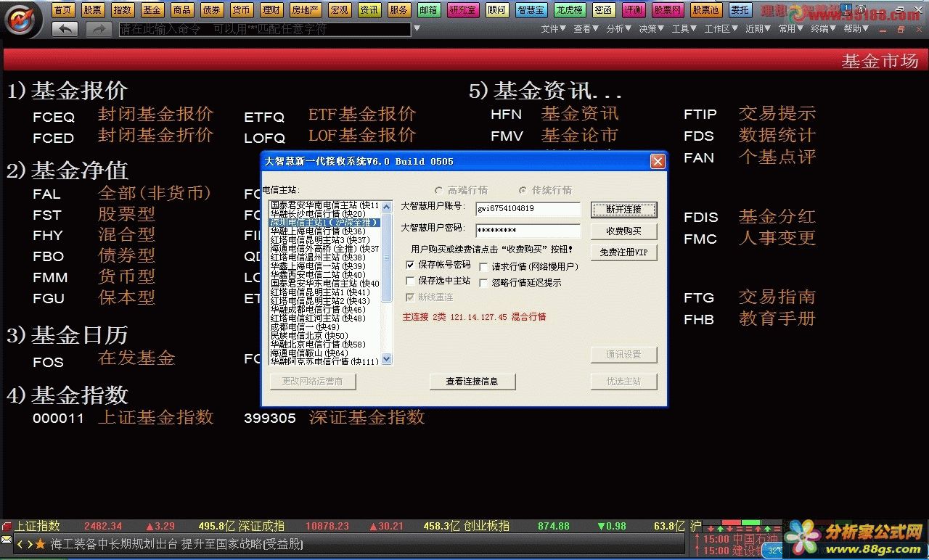Open the 近期 dropdown menu

click(x=758, y=29)
